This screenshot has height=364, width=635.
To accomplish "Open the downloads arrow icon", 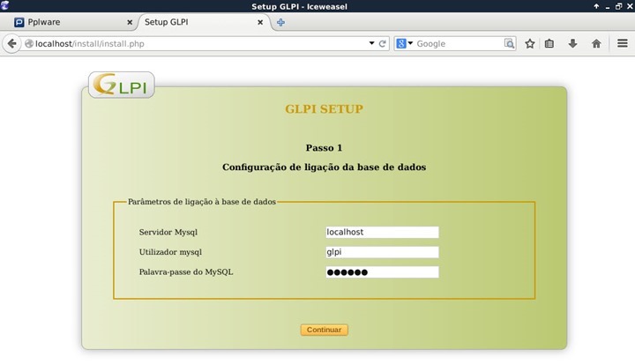I will pos(572,43).
